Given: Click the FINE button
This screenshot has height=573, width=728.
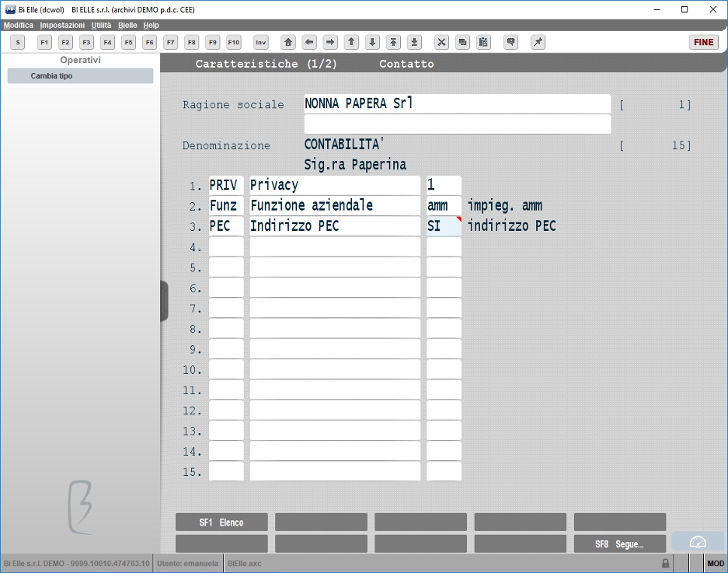Looking at the screenshot, I should point(704,42).
